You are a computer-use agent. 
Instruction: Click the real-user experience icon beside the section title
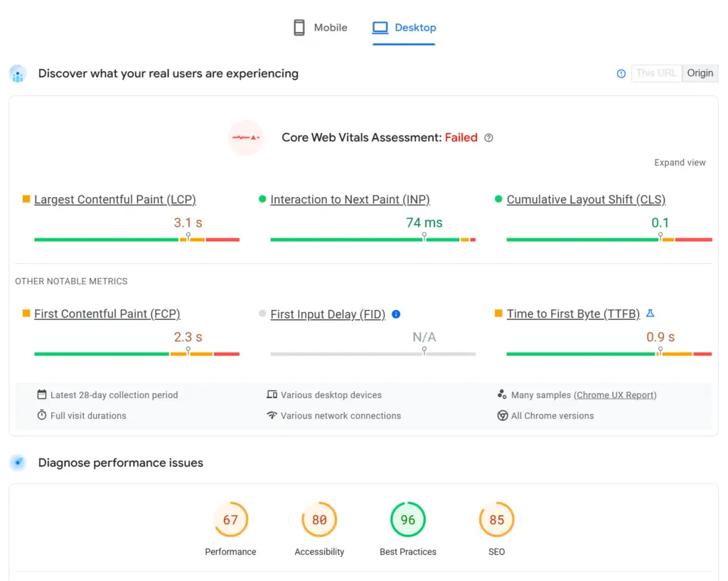[x=17, y=74]
